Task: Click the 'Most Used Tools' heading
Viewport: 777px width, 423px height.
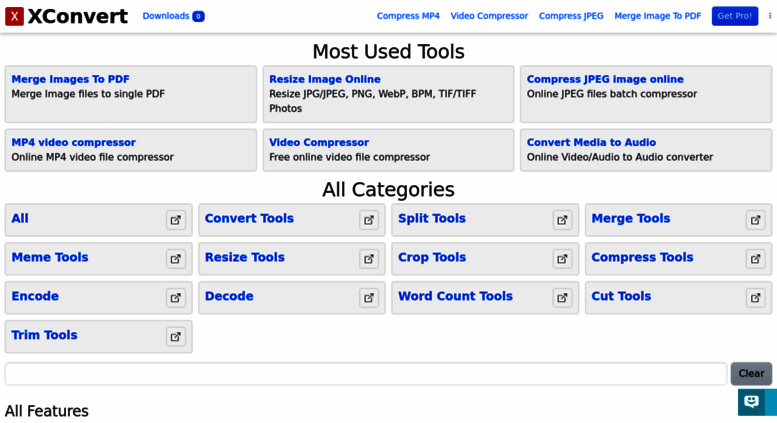Action: (x=388, y=52)
